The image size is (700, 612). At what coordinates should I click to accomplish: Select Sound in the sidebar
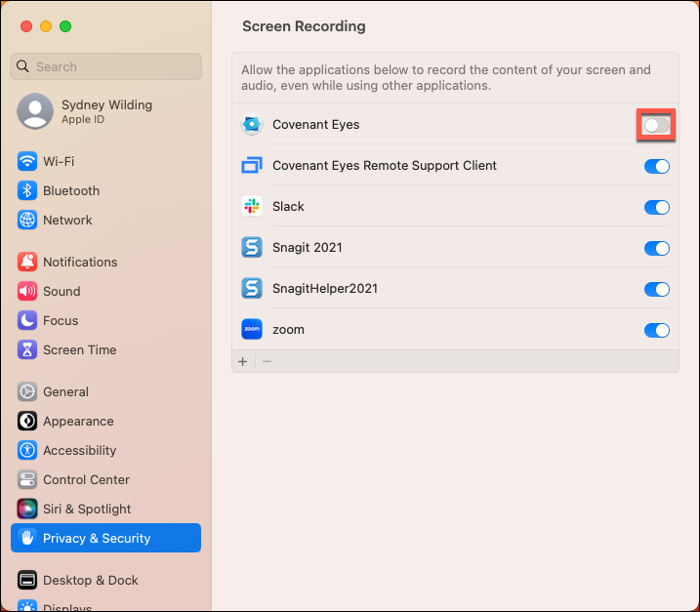pyautogui.click(x=105, y=291)
